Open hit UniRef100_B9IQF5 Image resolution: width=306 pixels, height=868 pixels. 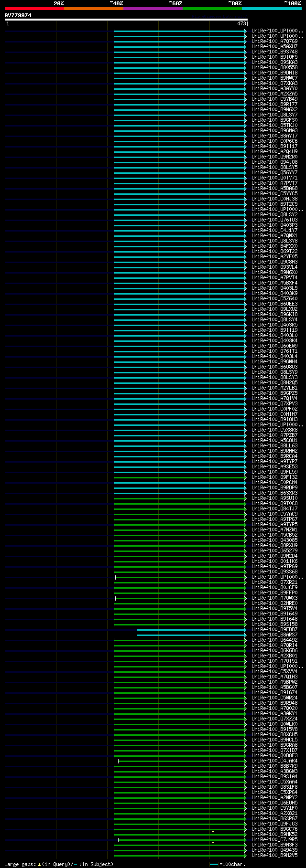[274, 57]
